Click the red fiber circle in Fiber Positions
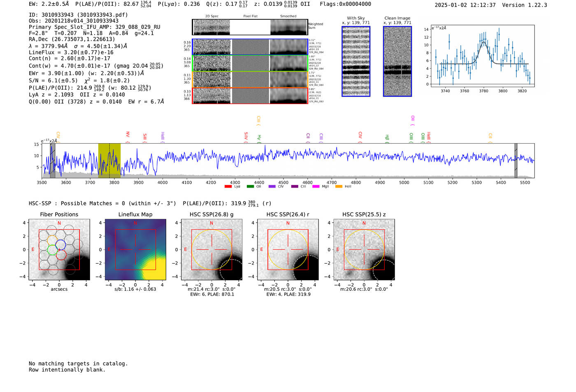Screen dimensions: 576x392 (61, 255)
